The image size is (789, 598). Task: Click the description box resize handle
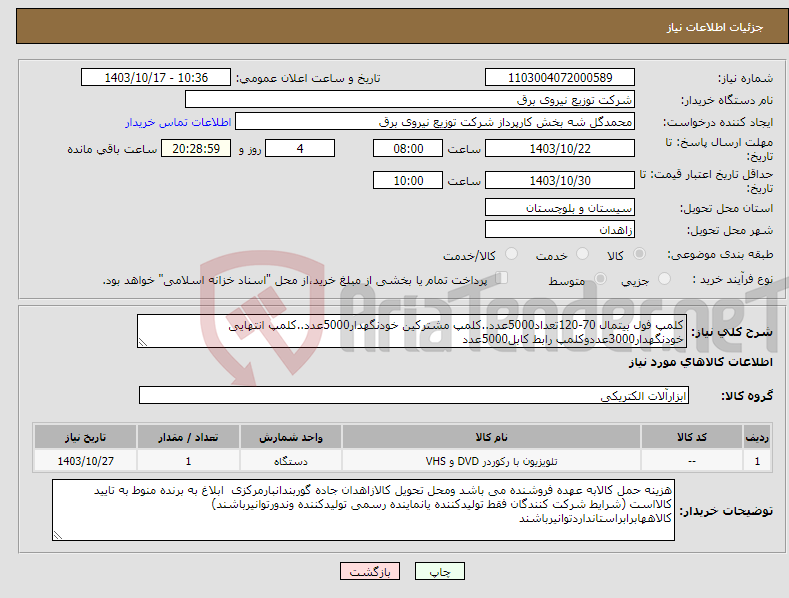click(x=142, y=342)
